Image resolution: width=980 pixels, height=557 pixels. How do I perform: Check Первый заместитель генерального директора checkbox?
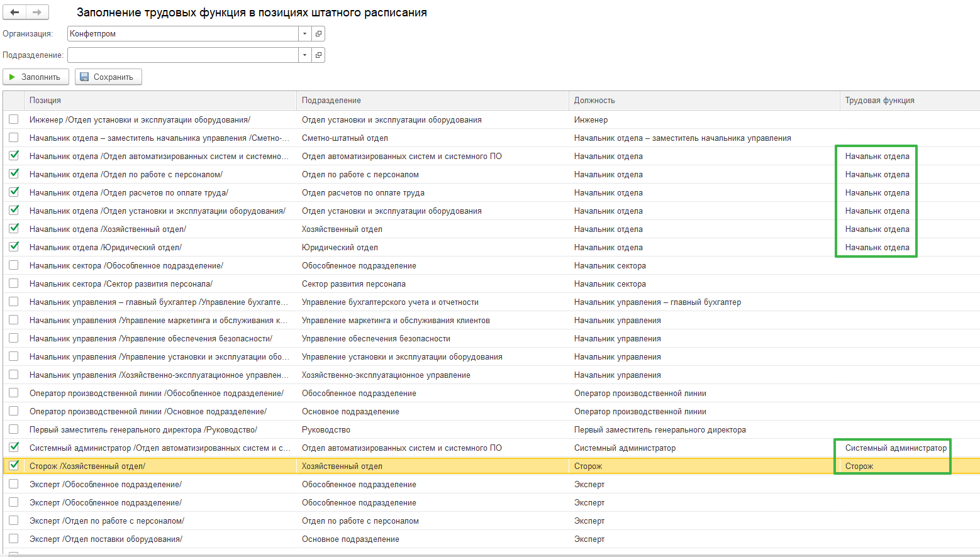tap(14, 429)
